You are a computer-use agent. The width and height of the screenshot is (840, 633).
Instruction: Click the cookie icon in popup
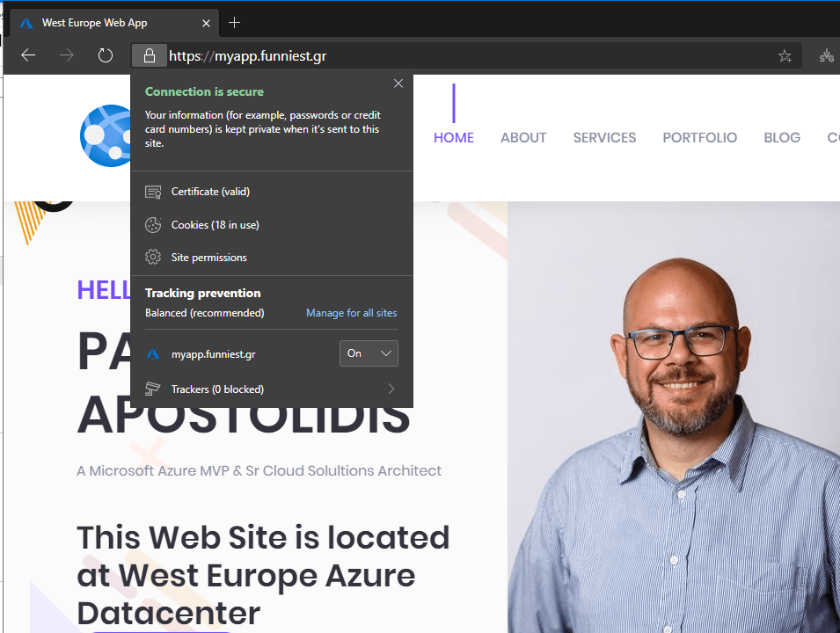(153, 225)
